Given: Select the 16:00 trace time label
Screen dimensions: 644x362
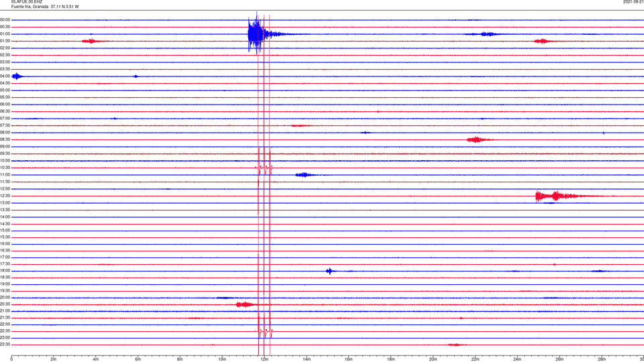Looking at the screenshot, I should tap(5, 244).
